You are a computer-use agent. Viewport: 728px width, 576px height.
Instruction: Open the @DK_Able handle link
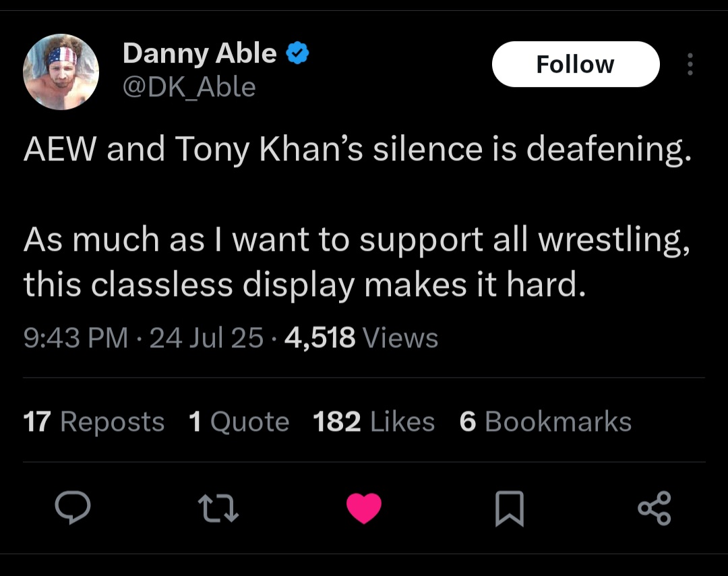click(x=189, y=87)
